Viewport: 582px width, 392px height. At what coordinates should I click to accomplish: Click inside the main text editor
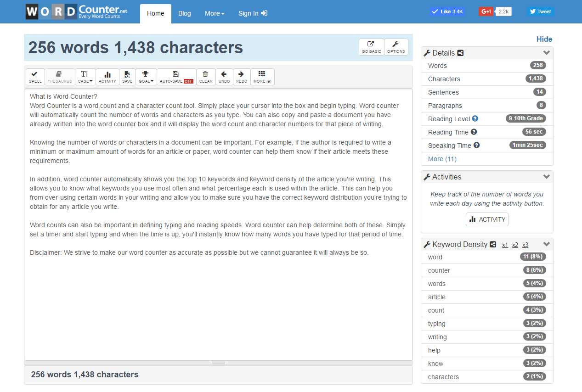pyautogui.click(x=218, y=224)
